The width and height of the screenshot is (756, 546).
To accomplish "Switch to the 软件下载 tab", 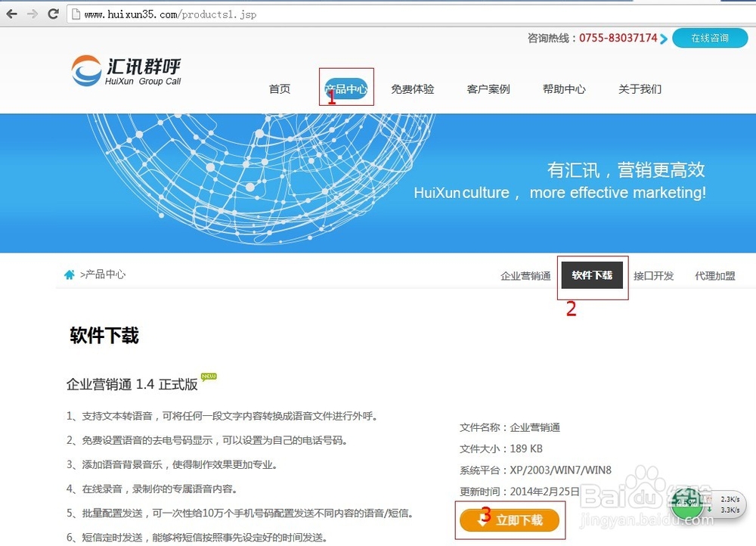I will (x=593, y=275).
